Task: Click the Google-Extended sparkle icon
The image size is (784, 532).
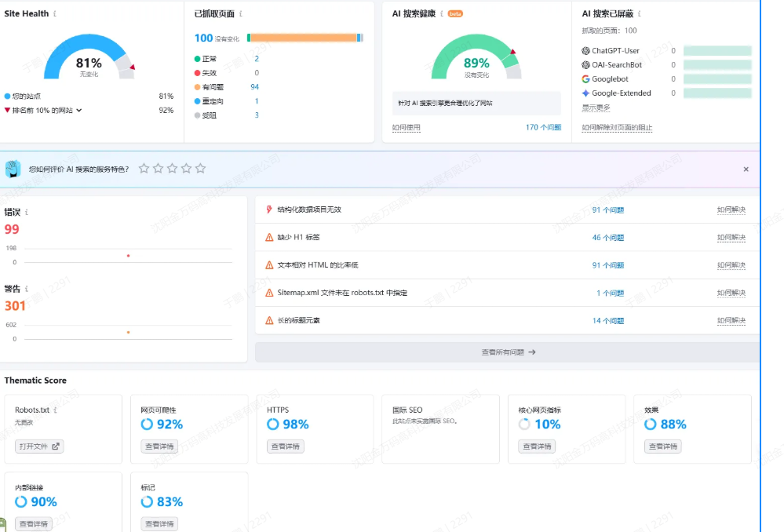Action: pyautogui.click(x=585, y=93)
